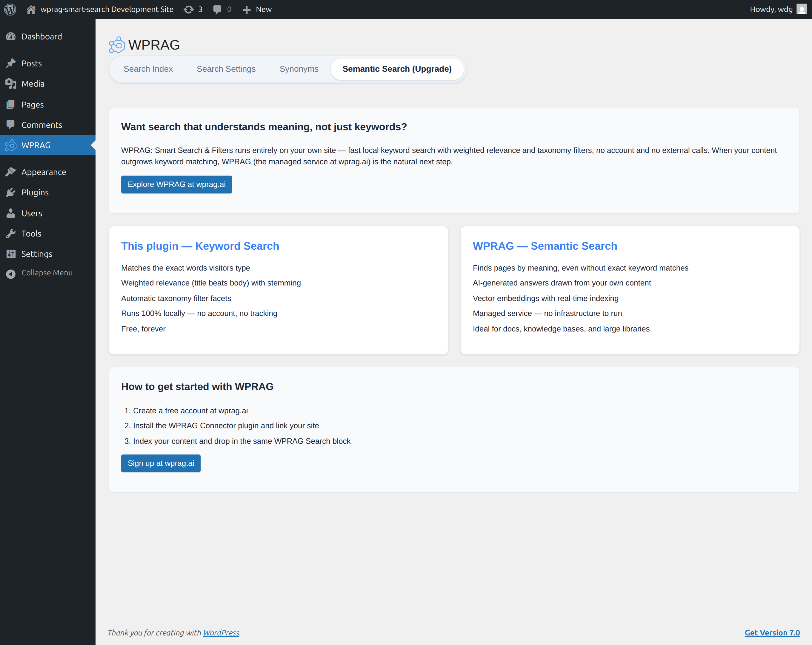
Task: Click the Tools wrench icon
Action: [x=11, y=234]
